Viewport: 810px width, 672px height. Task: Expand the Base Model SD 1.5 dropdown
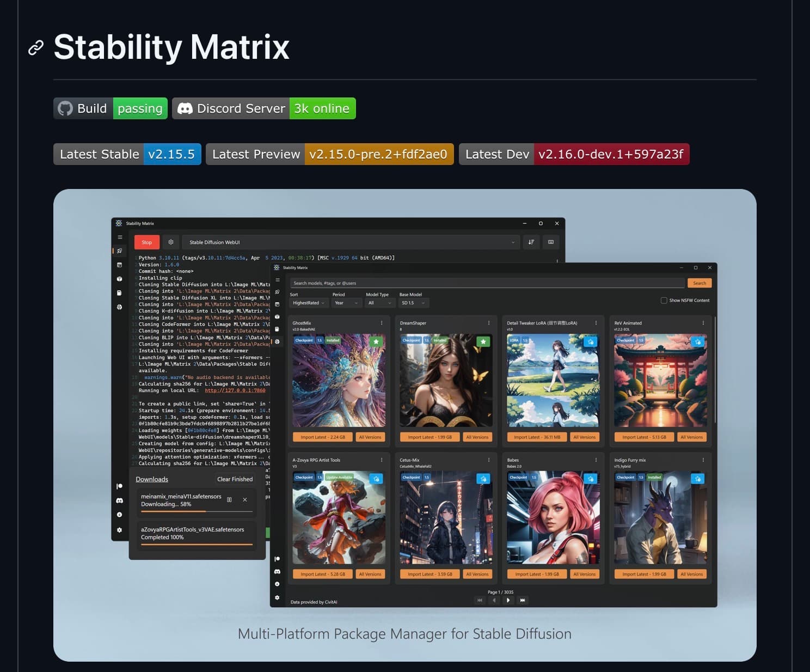pyautogui.click(x=414, y=303)
